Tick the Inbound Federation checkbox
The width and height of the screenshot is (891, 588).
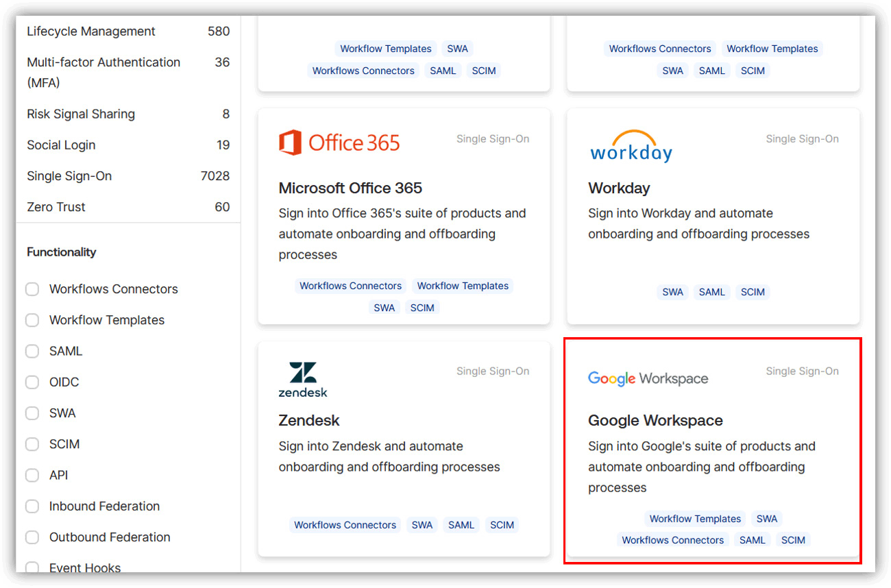point(32,506)
